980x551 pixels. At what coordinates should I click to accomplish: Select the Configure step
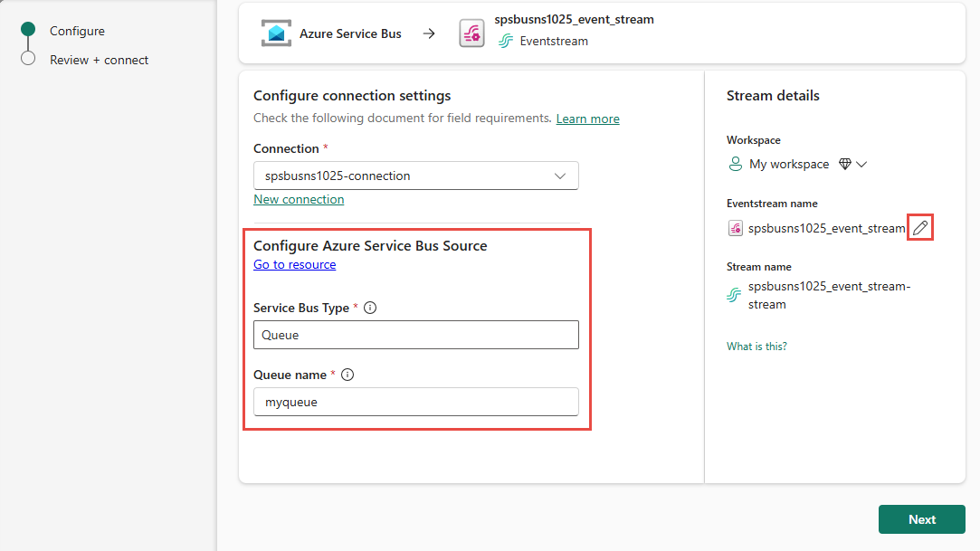(x=77, y=30)
